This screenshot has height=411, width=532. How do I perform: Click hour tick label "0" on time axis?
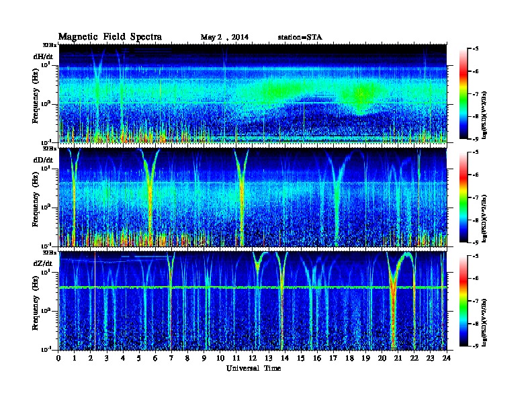click(58, 359)
